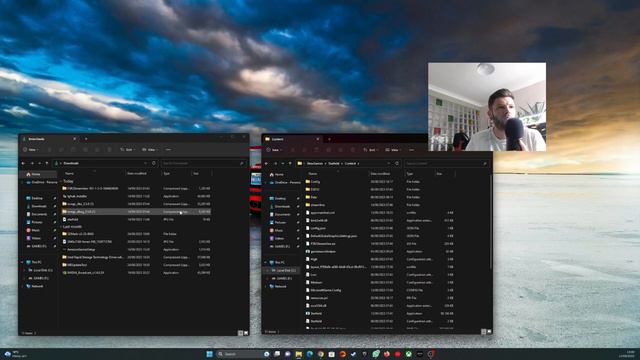The width and height of the screenshot is (640, 360).
Task: Refresh the Content window folder listing
Action: [397, 163]
